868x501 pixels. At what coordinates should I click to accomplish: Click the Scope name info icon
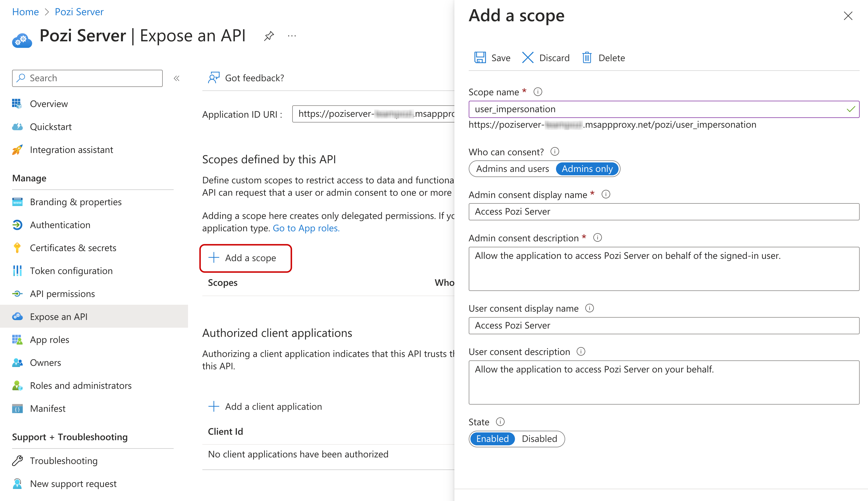tap(538, 92)
